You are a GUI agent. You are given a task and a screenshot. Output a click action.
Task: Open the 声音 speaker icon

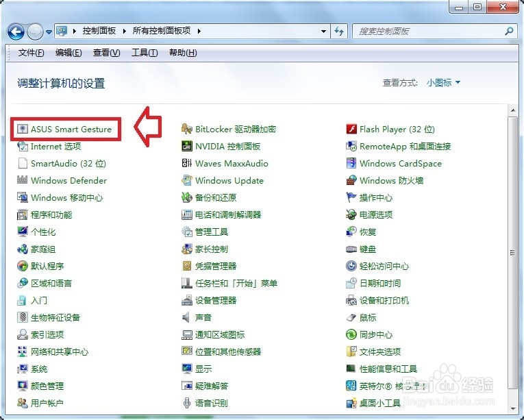pyautogui.click(x=187, y=317)
